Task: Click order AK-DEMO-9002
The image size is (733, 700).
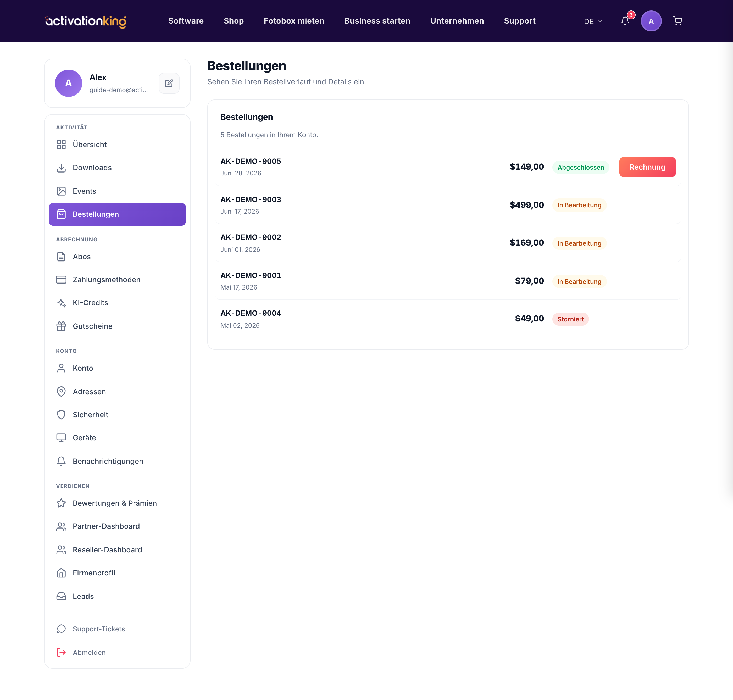Action: 251,237
